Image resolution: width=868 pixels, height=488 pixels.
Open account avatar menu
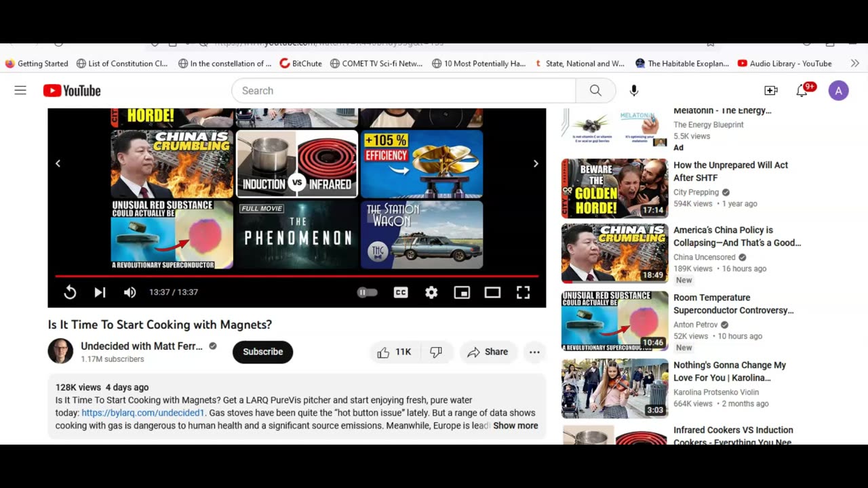(838, 91)
